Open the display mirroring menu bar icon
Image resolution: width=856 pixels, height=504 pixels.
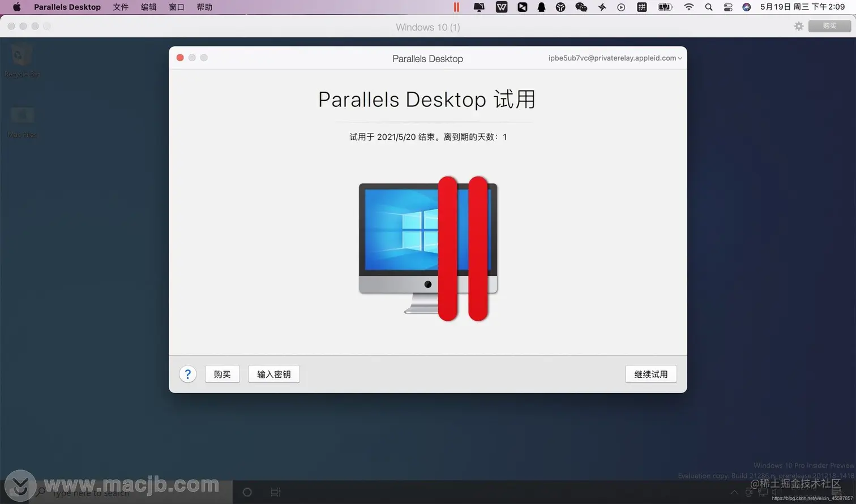pyautogui.click(x=479, y=7)
